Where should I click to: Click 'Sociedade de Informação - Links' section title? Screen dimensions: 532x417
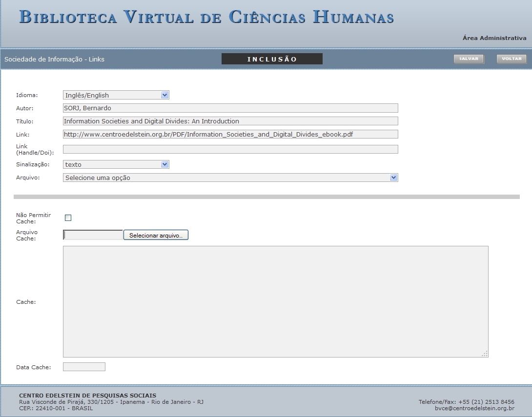(54, 60)
